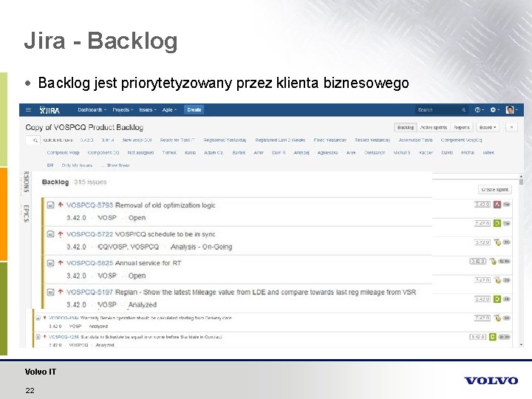The height and width of the screenshot is (399, 532).
Task: Toggle Only My Issues quick filter
Action: (77, 166)
